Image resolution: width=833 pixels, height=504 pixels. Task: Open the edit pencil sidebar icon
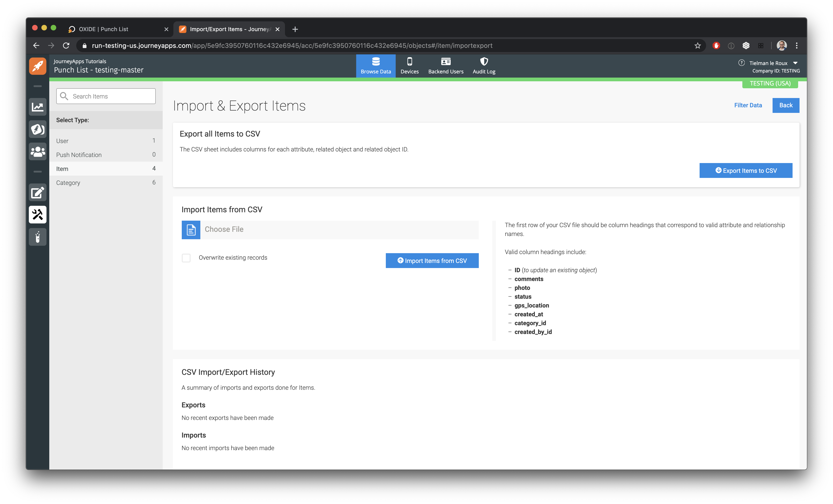pyautogui.click(x=37, y=193)
